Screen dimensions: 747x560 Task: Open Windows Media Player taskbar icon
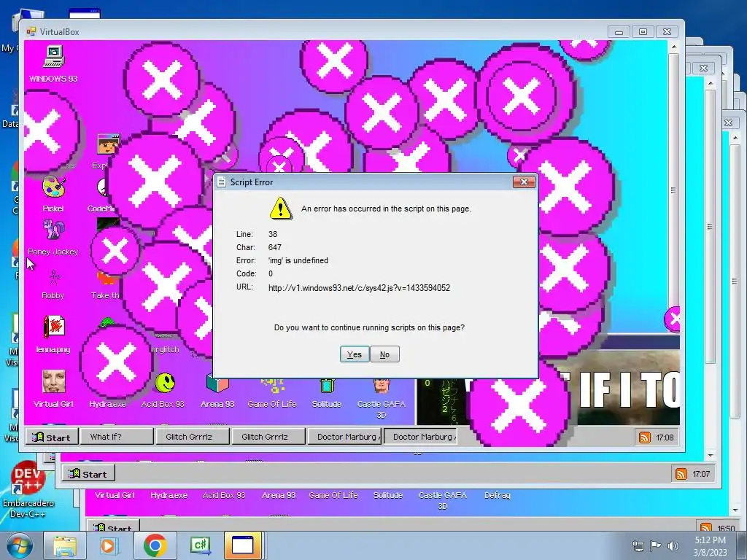click(x=108, y=545)
